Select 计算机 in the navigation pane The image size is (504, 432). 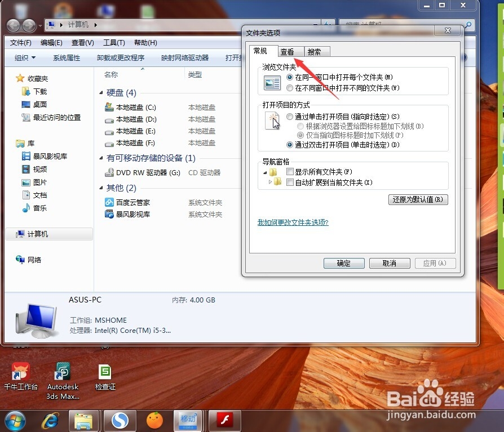(49, 234)
